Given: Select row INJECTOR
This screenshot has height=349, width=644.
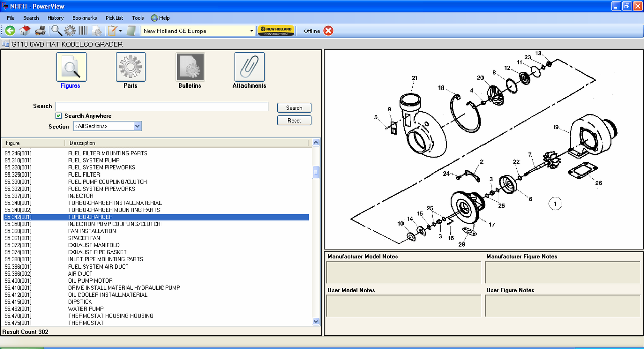Looking at the screenshot, I should pyautogui.click(x=156, y=196).
